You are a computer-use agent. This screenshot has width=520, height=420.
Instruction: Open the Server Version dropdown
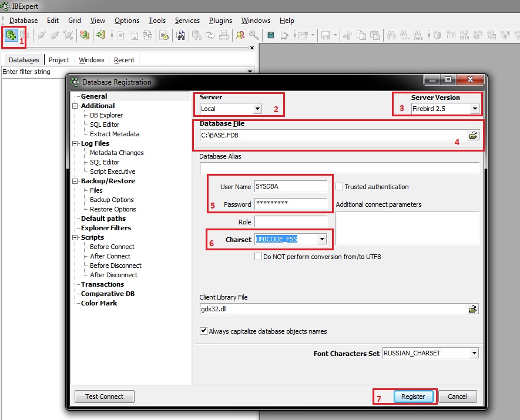[x=474, y=109]
